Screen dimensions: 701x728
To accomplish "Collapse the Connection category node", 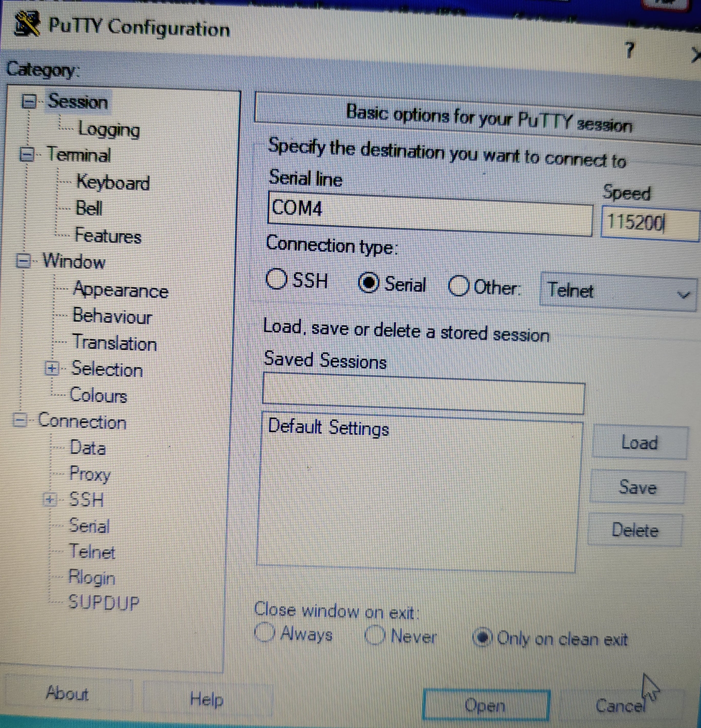I will click(x=20, y=420).
